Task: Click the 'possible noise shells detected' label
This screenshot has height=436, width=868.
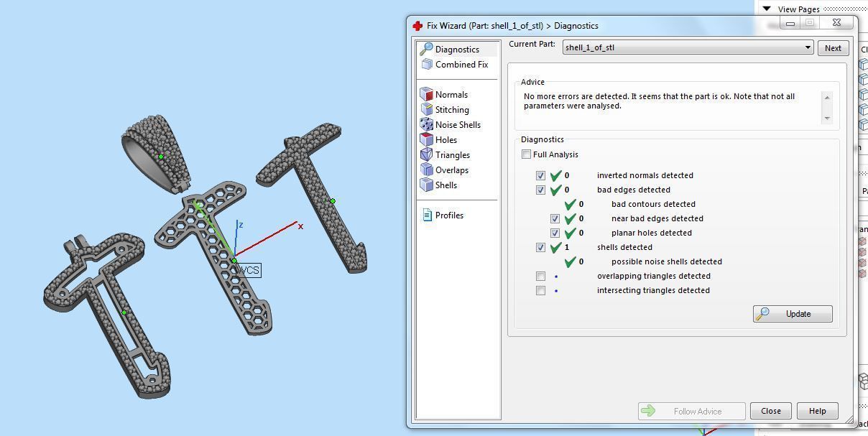Action: [x=667, y=261]
